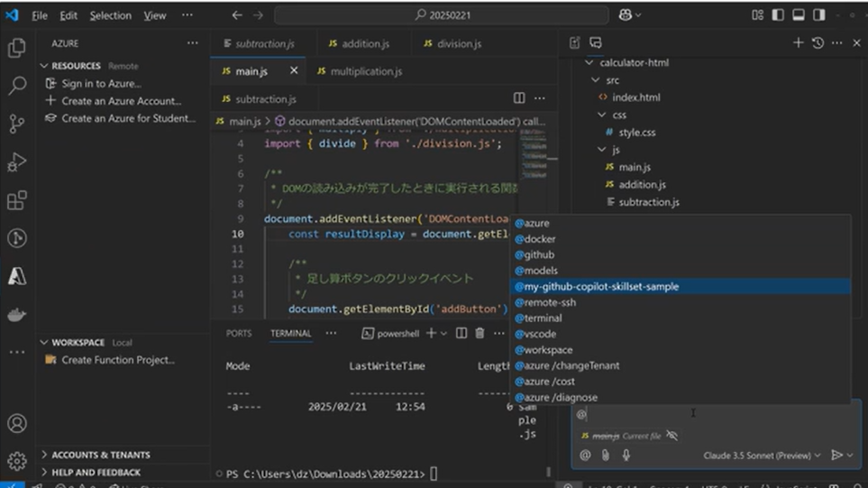Go back with the navigation arrow

coord(237,15)
